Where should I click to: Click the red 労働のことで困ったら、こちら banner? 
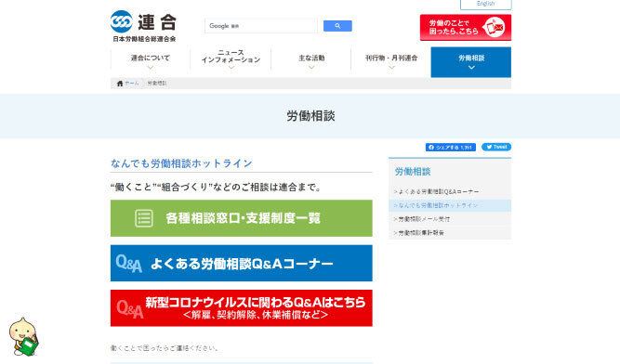pyautogui.click(x=466, y=27)
